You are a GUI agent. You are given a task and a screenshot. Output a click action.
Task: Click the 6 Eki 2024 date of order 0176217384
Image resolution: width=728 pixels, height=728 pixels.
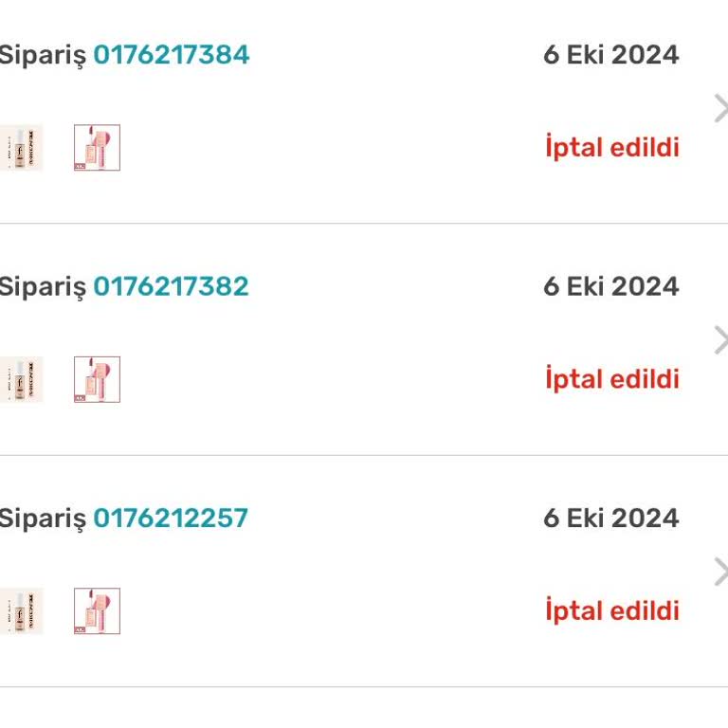tap(611, 54)
